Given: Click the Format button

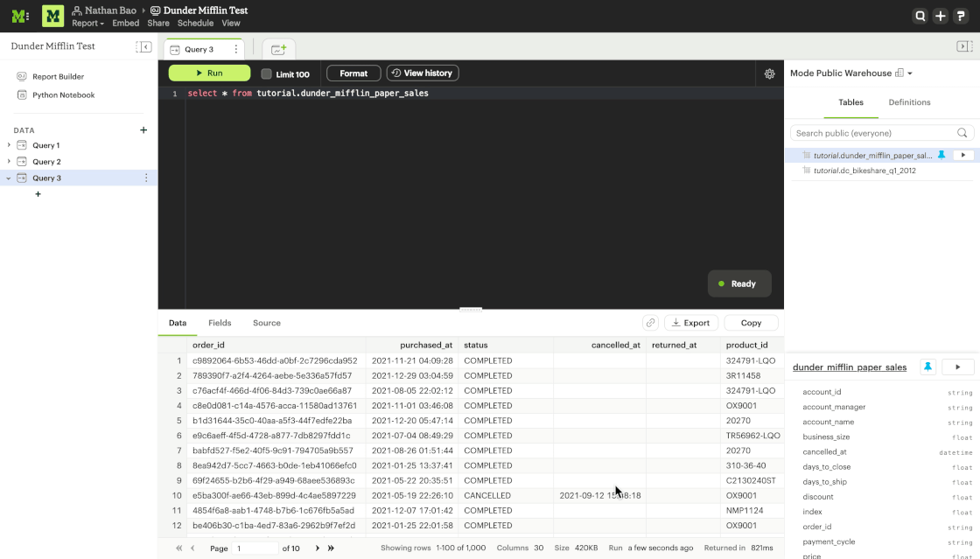Looking at the screenshot, I should (353, 73).
